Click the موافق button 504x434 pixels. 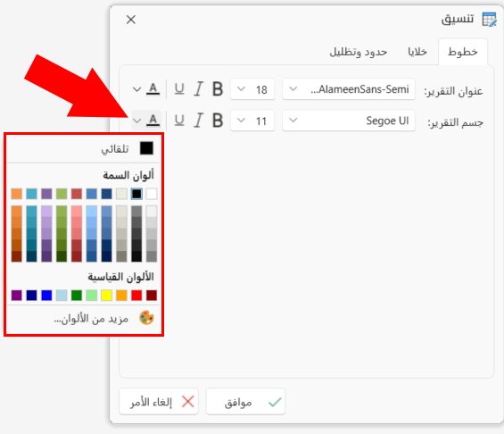(x=245, y=402)
